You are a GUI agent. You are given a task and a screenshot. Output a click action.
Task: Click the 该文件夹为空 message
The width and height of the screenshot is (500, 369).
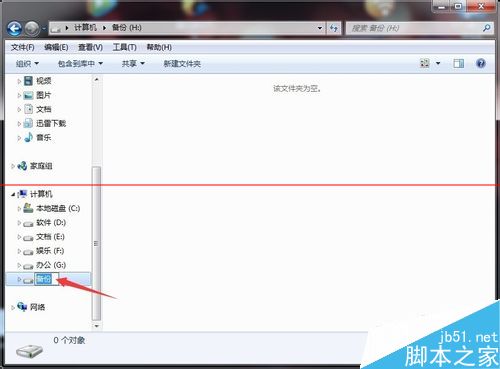click(x=297, y=89)
